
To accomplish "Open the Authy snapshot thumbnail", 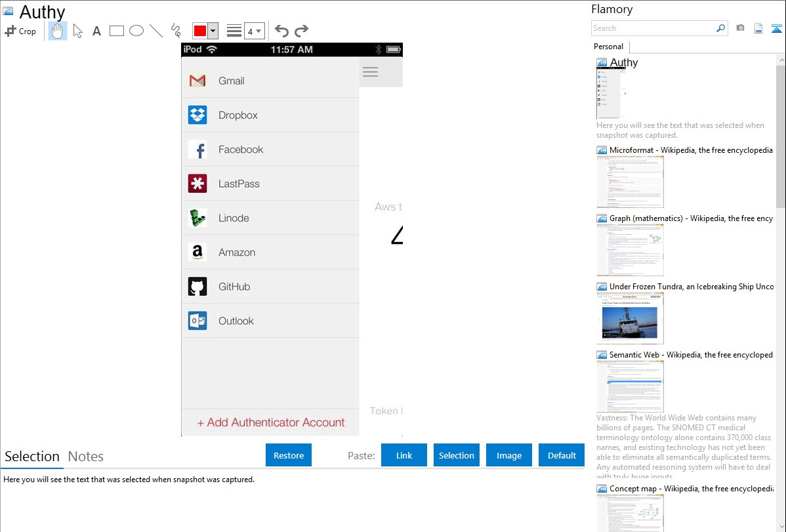I will pyautogui.click(x=611, y=93).
